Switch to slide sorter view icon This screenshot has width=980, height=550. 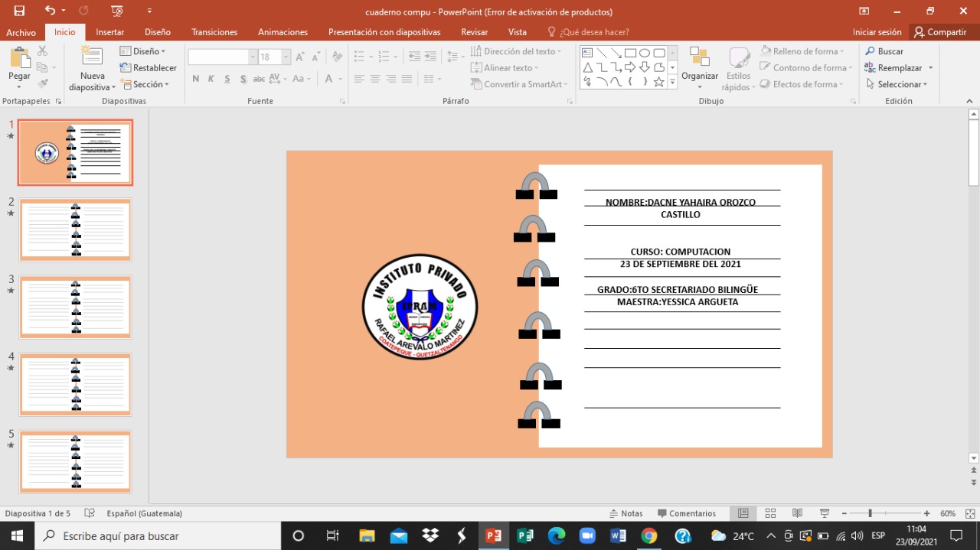click(x=770, y=513)
